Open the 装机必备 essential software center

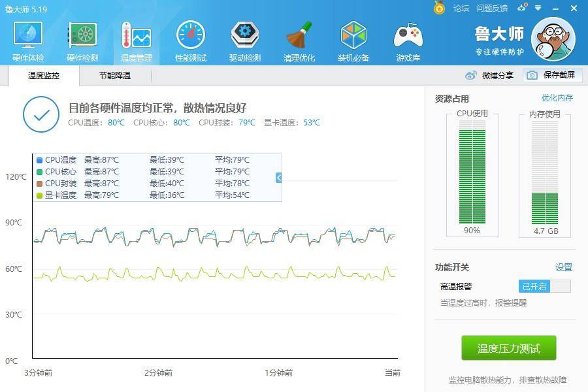tap(352, 41)
